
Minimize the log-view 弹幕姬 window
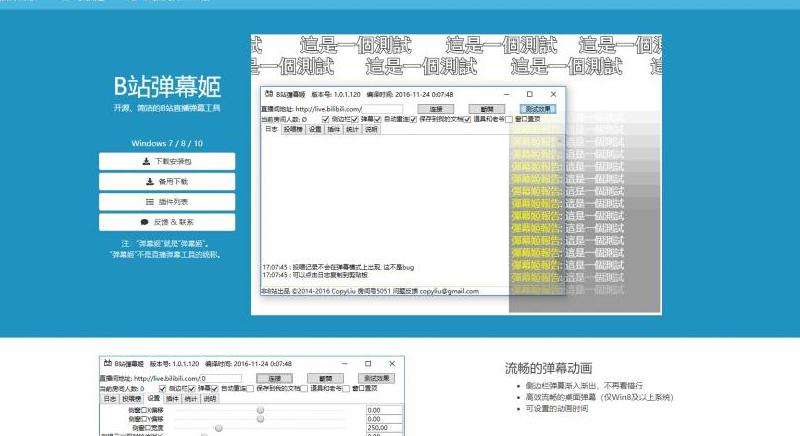[507, 94]
